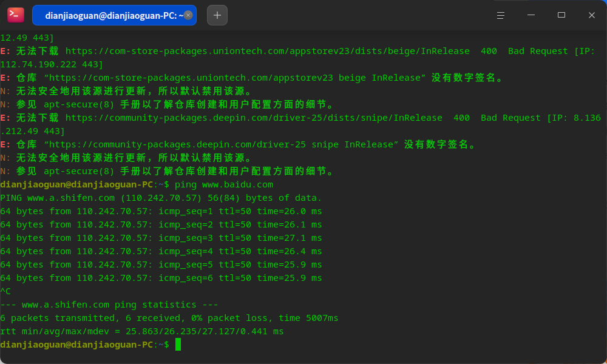Click the 'rtt min/avg/max/mdev' line
This screenshot has width=607, height=364.
(x=141, y=331)
